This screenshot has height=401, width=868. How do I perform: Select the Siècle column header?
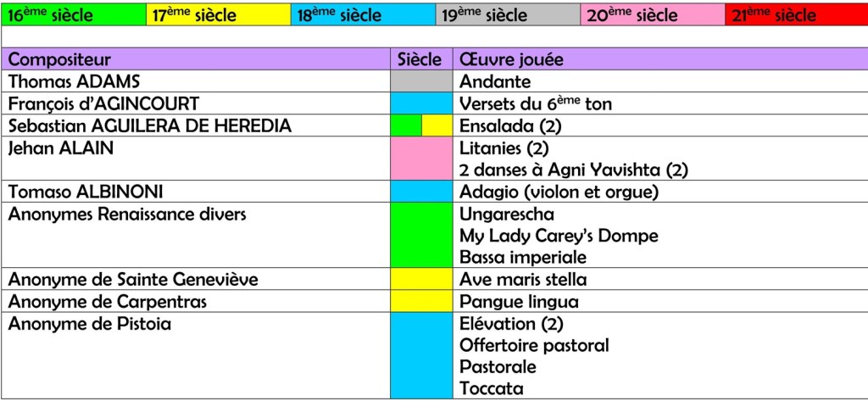tap(420, 59)
